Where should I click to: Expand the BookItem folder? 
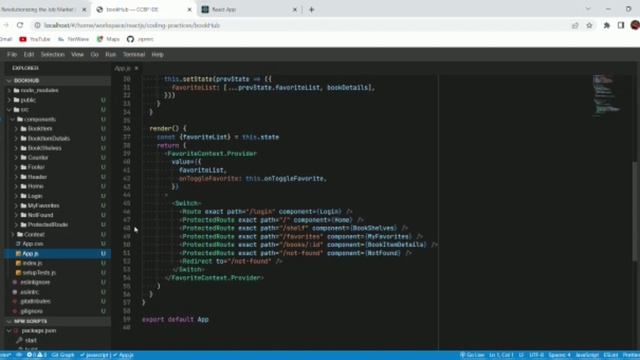coord(57,129)
